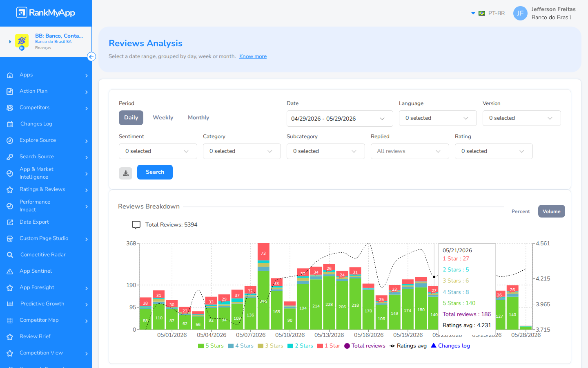Toggle Ratings avg series in legend
The width and height of the screenshot is (588, 368).
pyautogui.click(x=408, y=346)
